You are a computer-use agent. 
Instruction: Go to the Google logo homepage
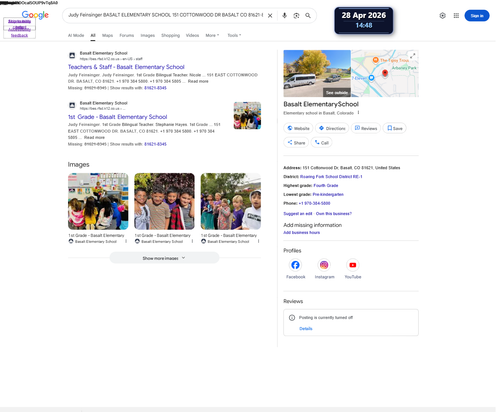coord(35,15)
